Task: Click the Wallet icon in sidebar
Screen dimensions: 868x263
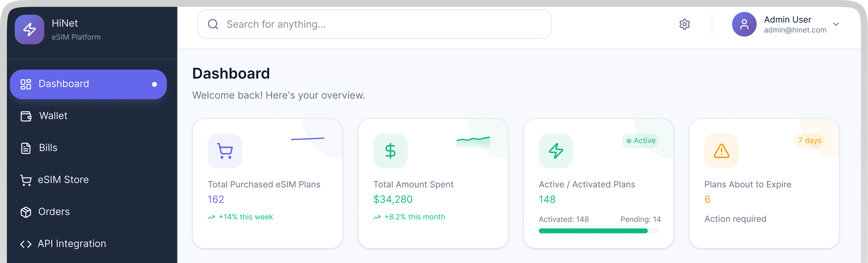Action: click(26, 116)
